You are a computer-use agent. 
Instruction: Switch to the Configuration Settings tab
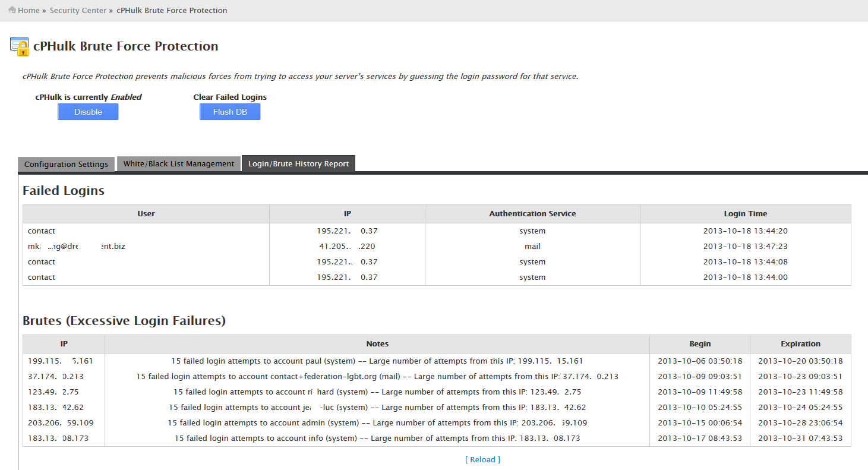tap(66, 164)
